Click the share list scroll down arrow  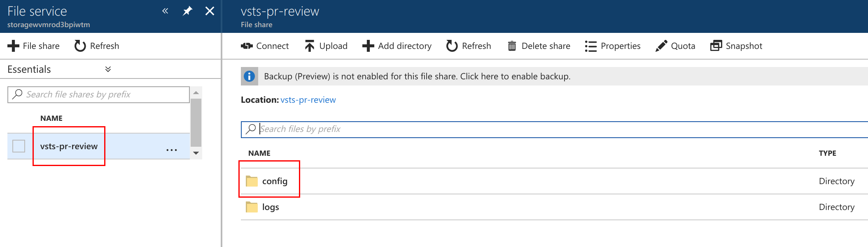pos(196,153)
